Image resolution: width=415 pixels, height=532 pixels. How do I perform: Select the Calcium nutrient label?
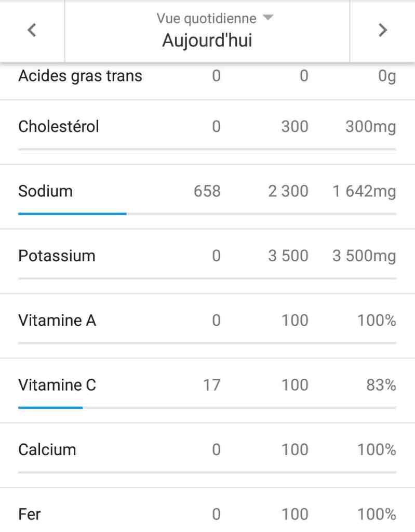pos(47,449)
